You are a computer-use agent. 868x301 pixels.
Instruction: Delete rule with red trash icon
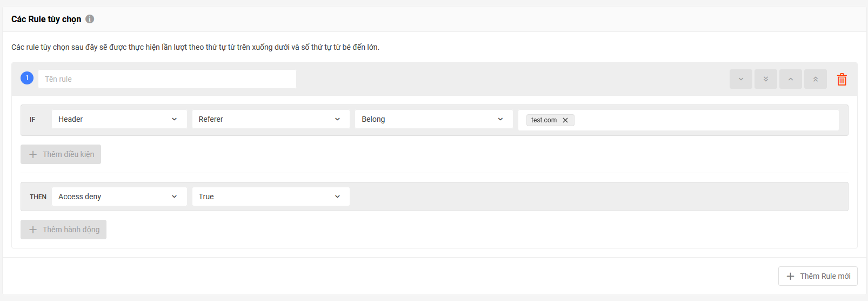pyautogui.click(x=842, y=80)
